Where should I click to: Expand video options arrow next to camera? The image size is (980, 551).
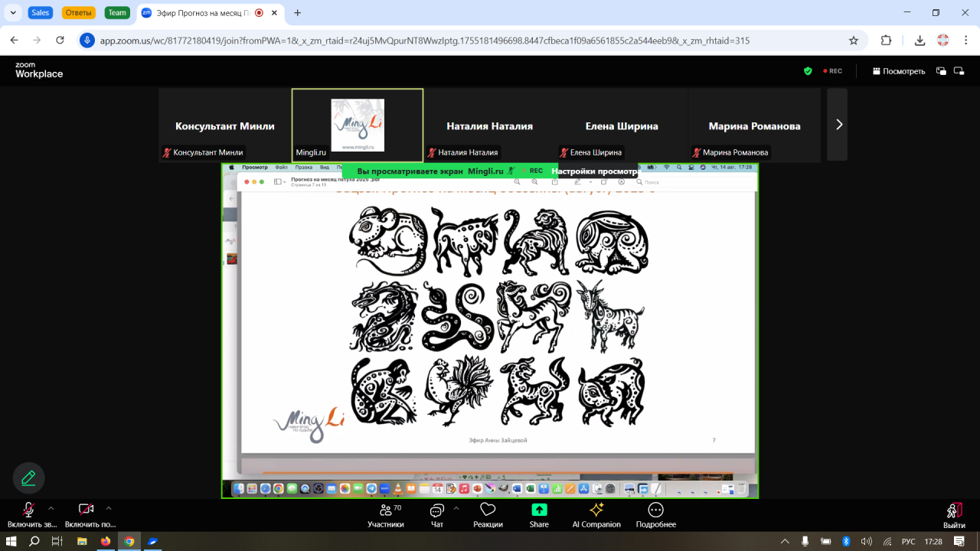[x=109, y=507]
